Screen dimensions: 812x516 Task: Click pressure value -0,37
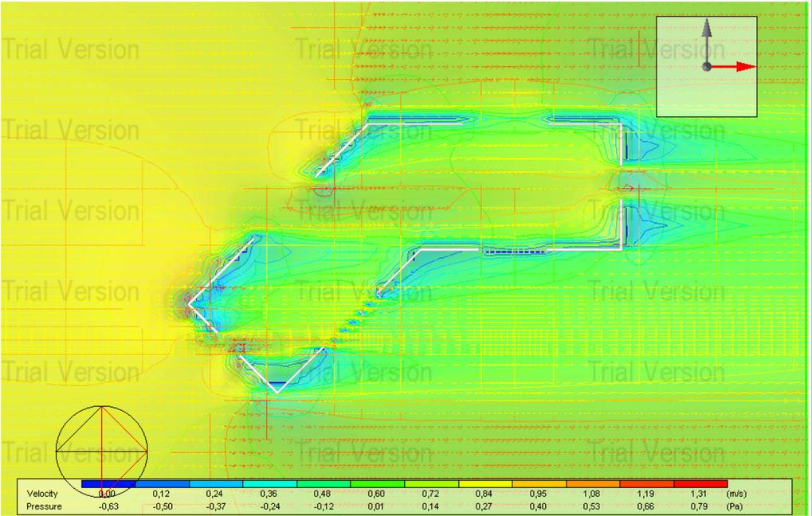[x=215, y=506]
